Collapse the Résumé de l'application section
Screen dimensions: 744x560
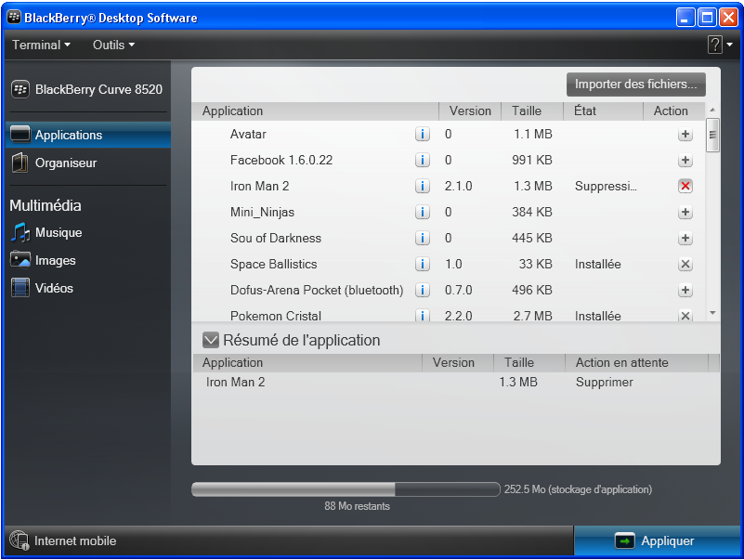(211, 340)
